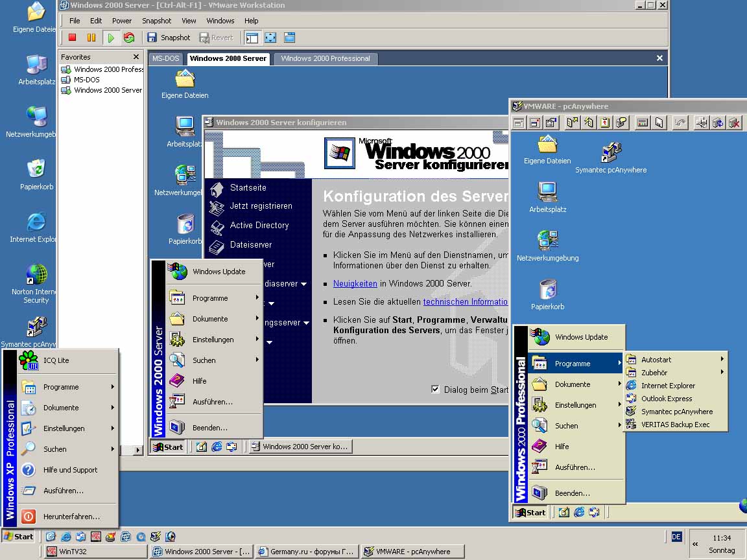
Task: Open Norton Internet Security desktop icon
Action: [x=36, y=283]
